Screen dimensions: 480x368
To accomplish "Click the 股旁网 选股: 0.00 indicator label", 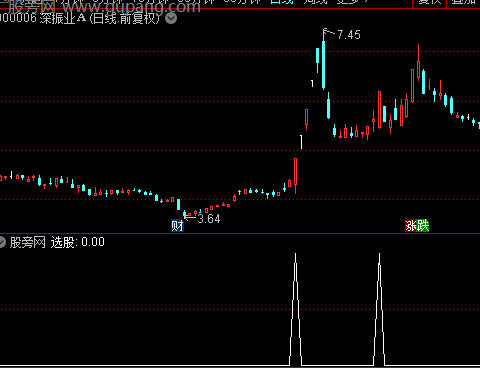I will tap(57, 242).
